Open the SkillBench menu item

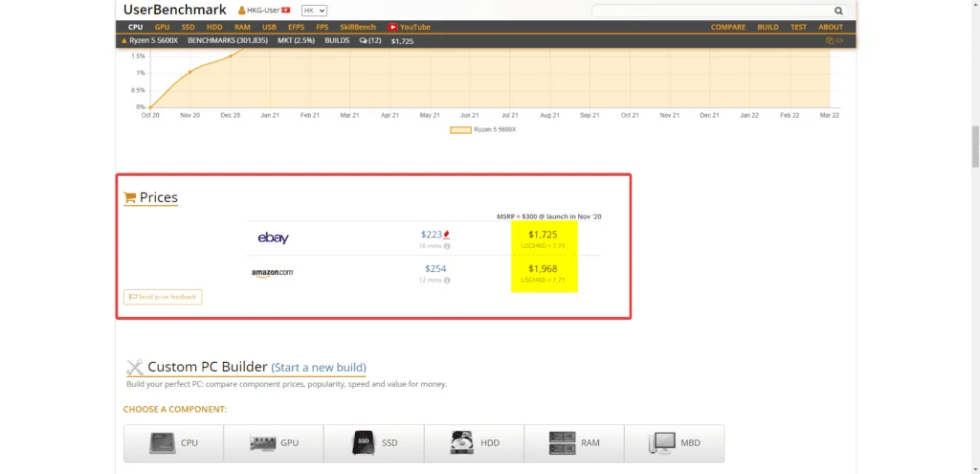[x=358, y=27]
